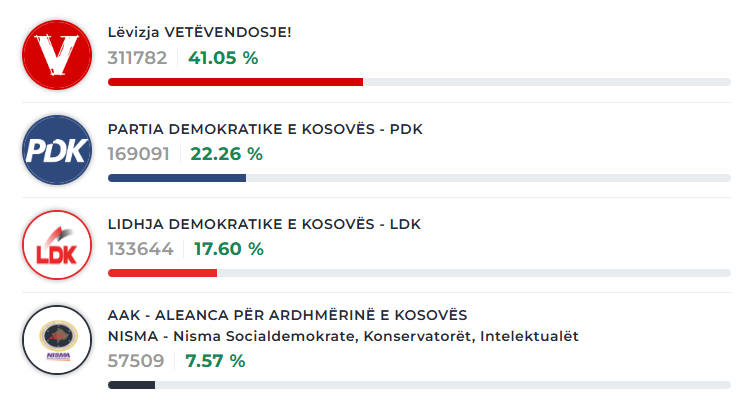Click the 311782 vote count
The image size is (756, 401).
pos(138,58)
